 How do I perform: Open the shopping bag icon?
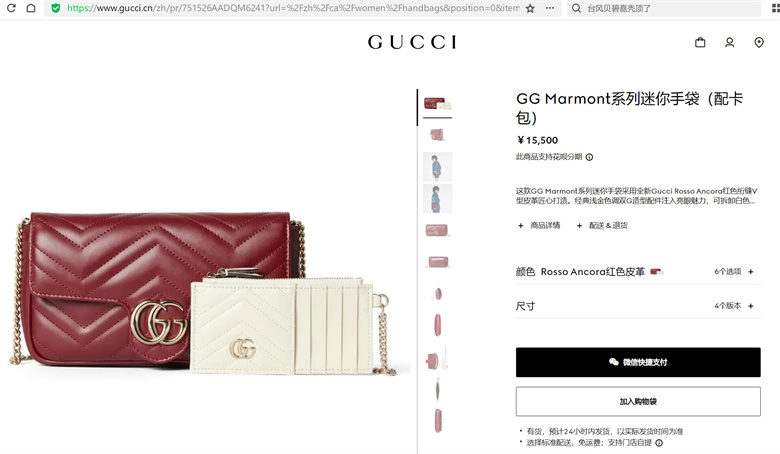700,42
